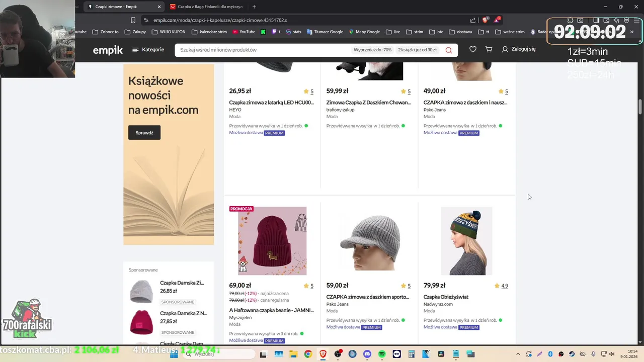Image resolution: width=644 pixels, height=362 pixels.
Task: Click the Empik logo
Action: coord(108,50)
